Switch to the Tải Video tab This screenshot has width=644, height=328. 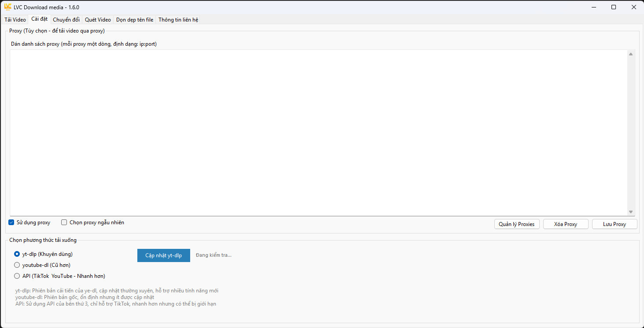(x=15, y=20)
